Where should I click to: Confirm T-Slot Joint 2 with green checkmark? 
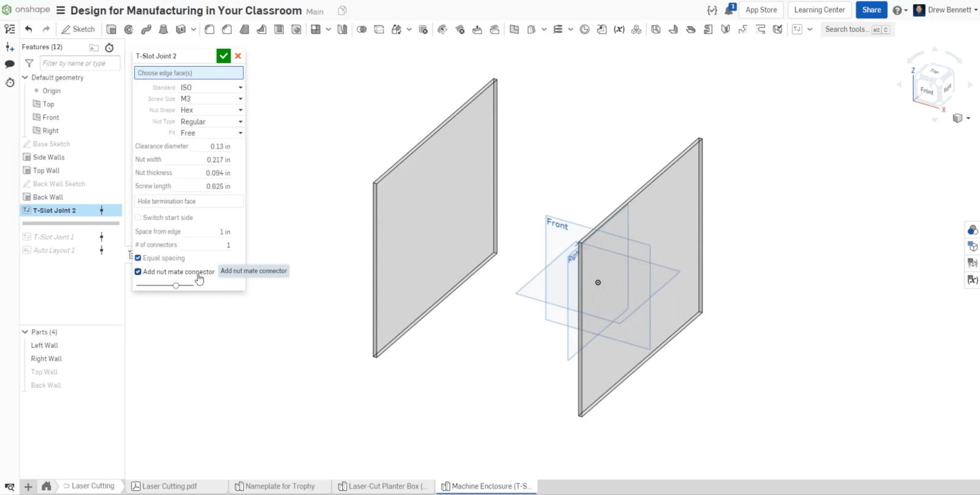[x=224, y=56]
